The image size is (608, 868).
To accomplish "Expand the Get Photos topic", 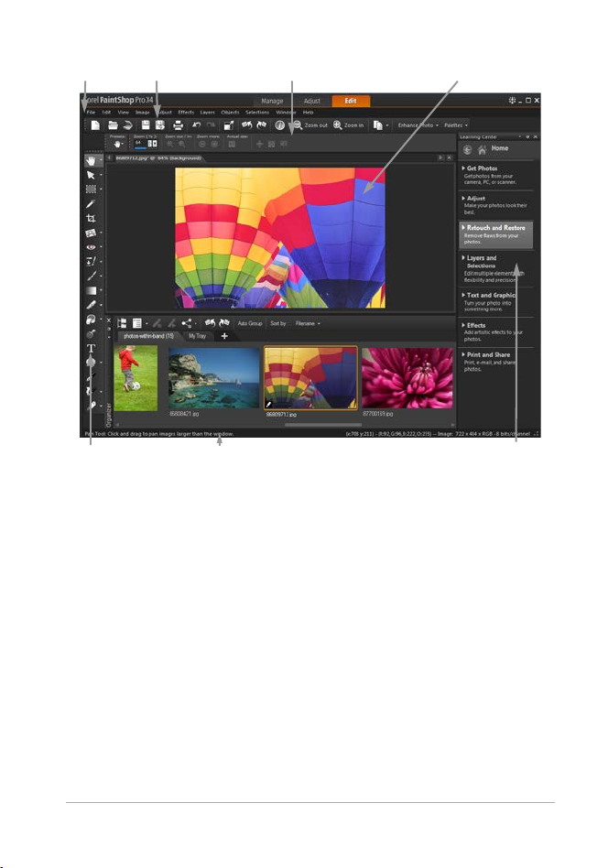I will (x=481, y=168).
